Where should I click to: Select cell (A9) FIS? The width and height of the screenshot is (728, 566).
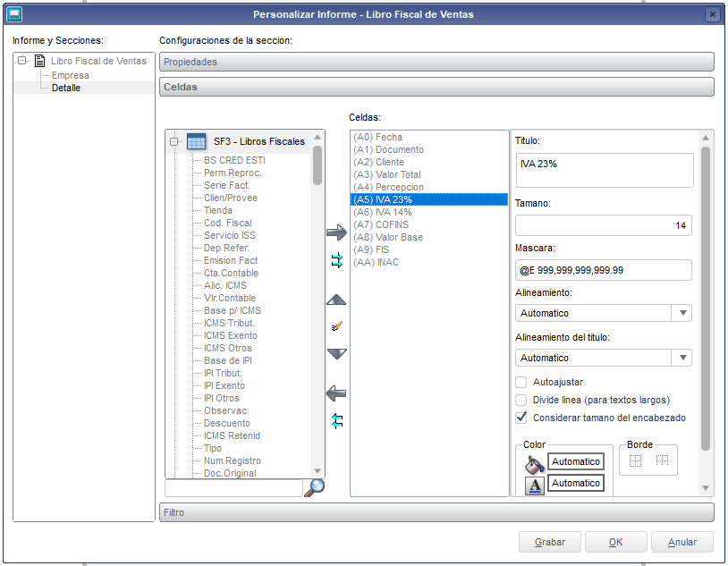pyautogui.click(x=428, y=249)
